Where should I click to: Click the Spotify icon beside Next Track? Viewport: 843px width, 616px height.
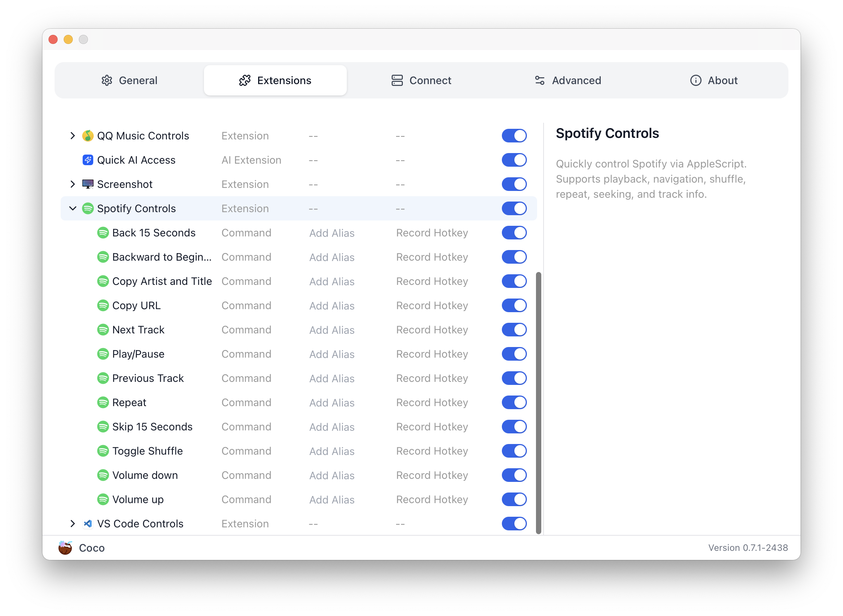coord(103,330)
